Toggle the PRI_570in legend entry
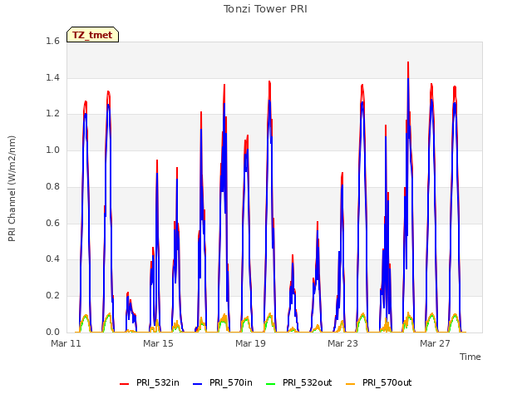The image size is (532, 399). click(x=223, y=383)
